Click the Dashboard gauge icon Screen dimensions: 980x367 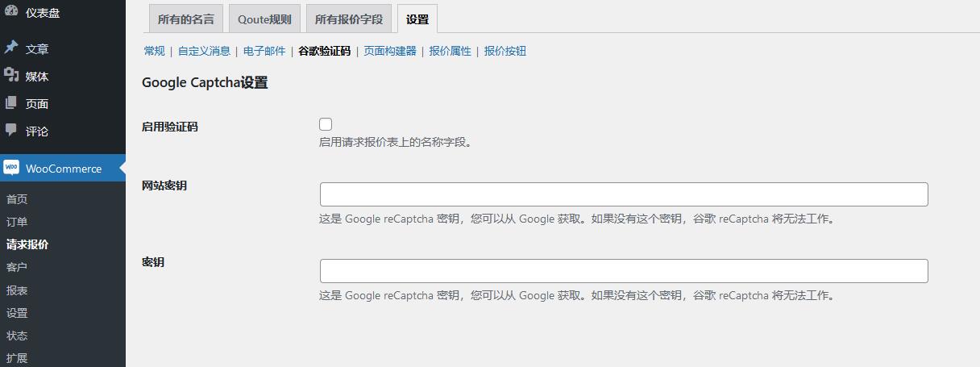coord(11,11)
